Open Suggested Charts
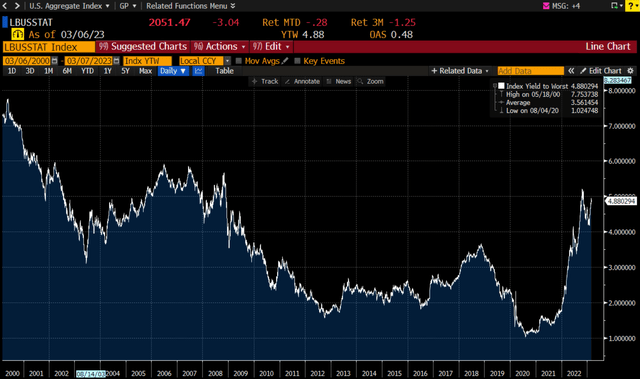The width and height of the screenshot is (640, 379). point(143,47)
